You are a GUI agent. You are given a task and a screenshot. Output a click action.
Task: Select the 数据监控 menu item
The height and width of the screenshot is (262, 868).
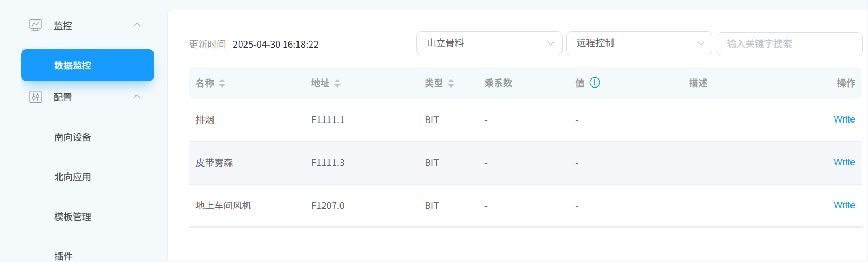(x=88, y=65)
